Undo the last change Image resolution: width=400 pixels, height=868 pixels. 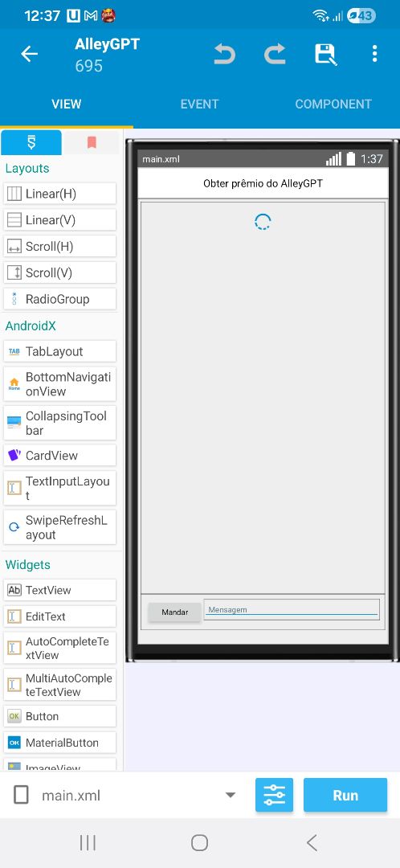click(x=225, y=55)
